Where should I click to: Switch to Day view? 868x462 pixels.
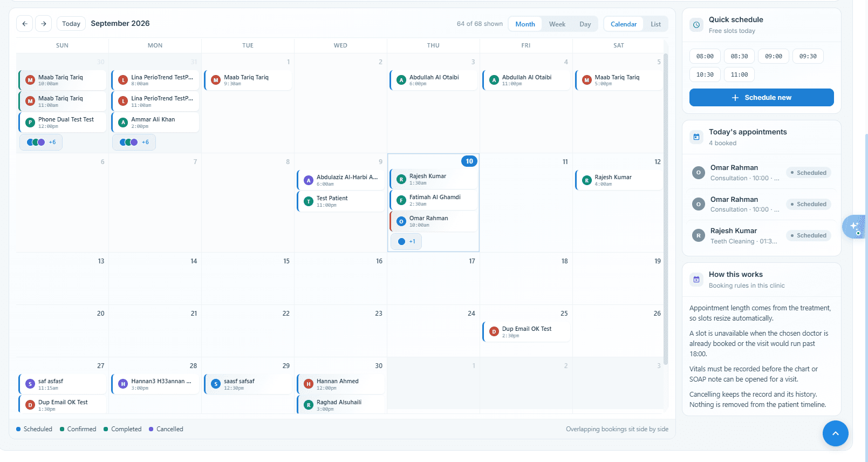tap(585, 24)
